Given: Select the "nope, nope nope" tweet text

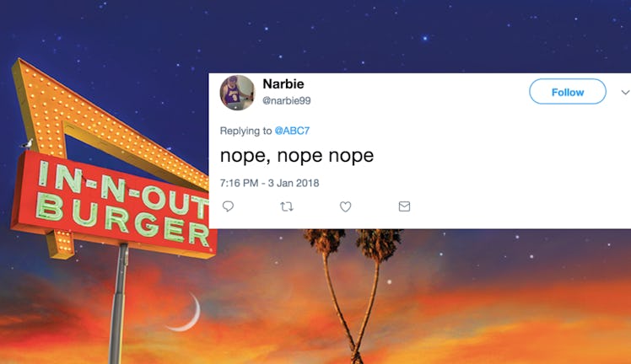Looking at the screenshot, I should 297,156.
